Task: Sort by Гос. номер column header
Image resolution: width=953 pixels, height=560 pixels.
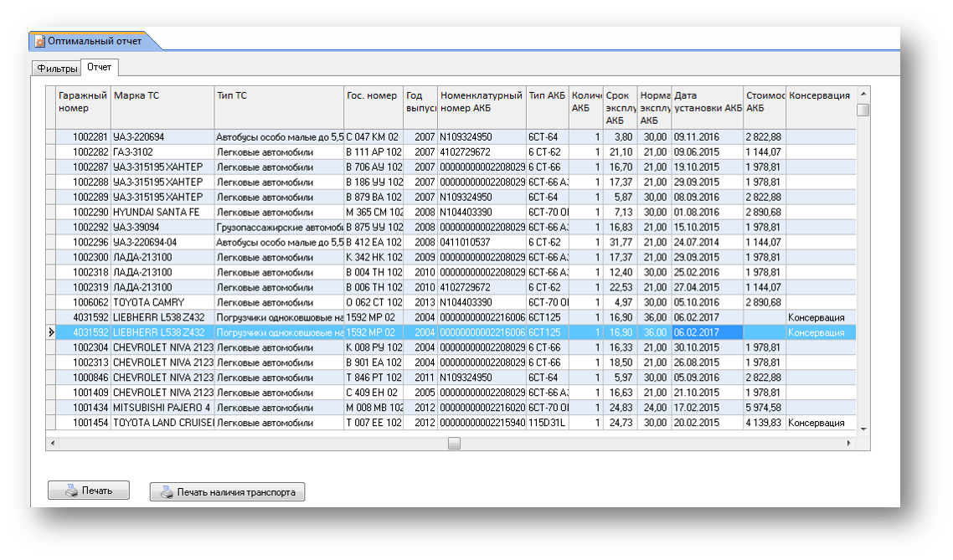Action: [x=373, y=107]
